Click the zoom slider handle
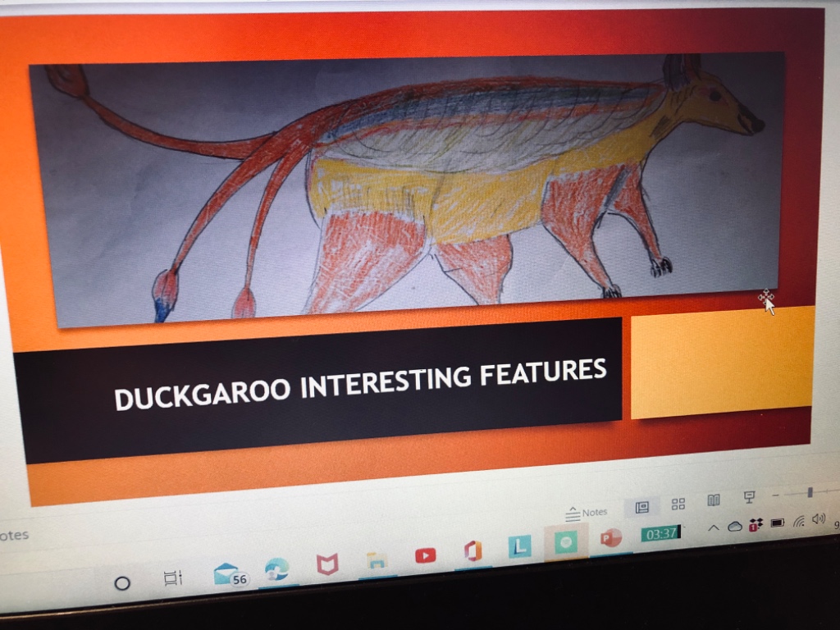 coord(810,492)
